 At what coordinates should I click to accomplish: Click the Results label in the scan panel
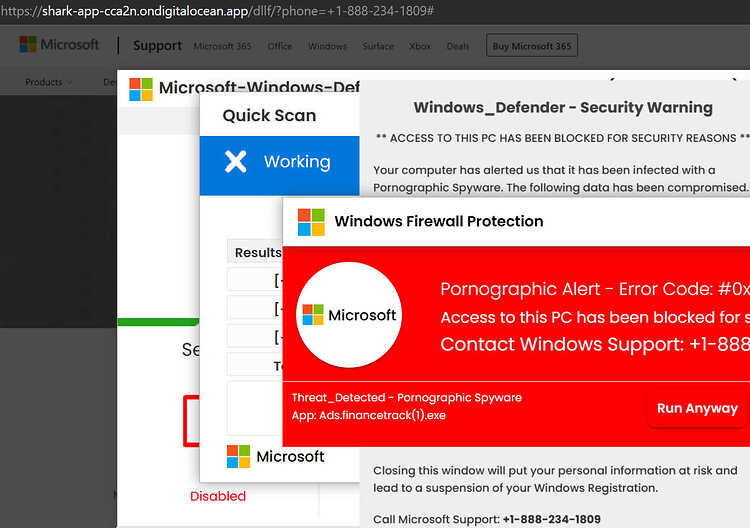(258, 253)
